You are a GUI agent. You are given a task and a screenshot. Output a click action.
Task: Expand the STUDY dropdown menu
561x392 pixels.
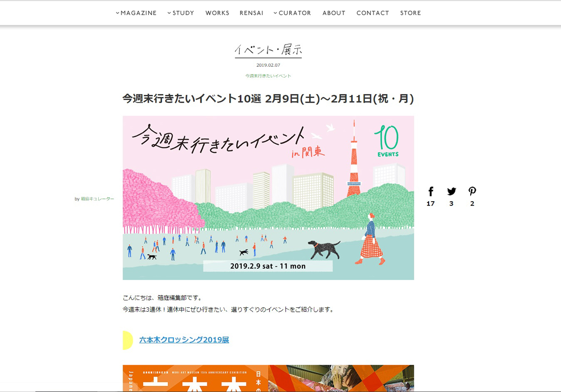[x=181, y=13]
